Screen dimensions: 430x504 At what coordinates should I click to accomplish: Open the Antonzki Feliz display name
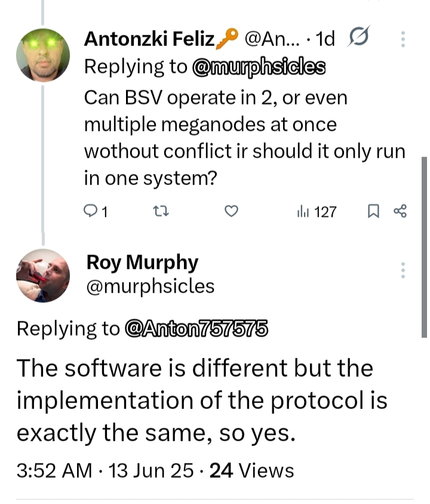(149, 39)
